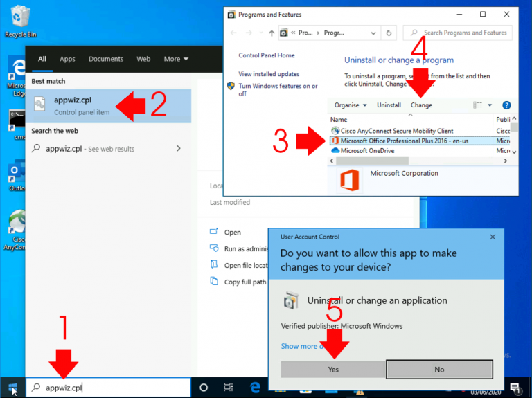Open Microsoft Edge desktop shortcut
The image size is (532, 398).
[17, 78]
